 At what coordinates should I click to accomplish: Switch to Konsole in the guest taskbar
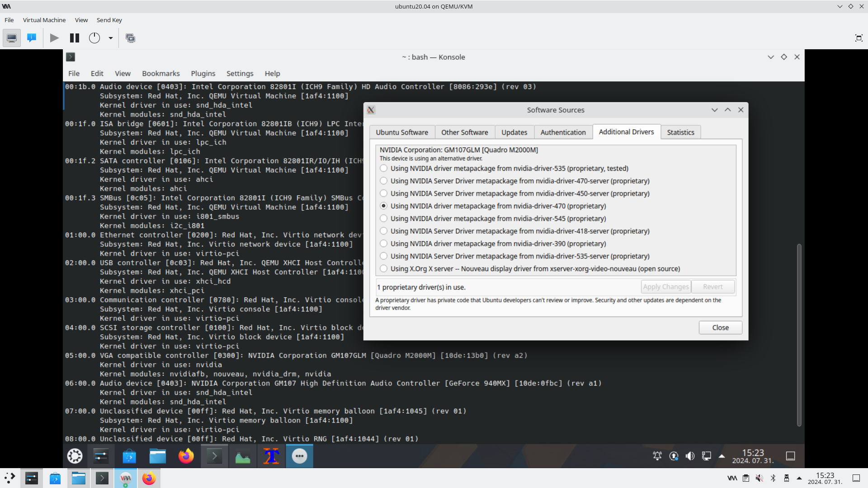[x=214, y=456]
